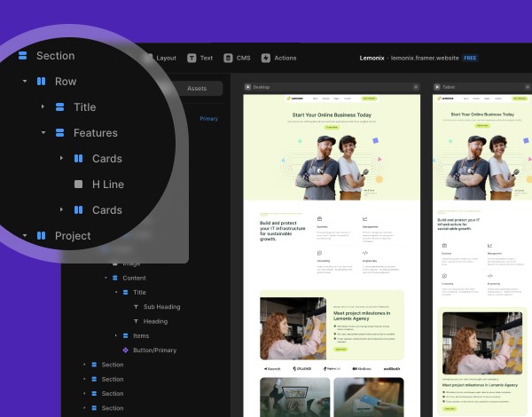Click the Tablet breakpoint play icon

point(437,87)
